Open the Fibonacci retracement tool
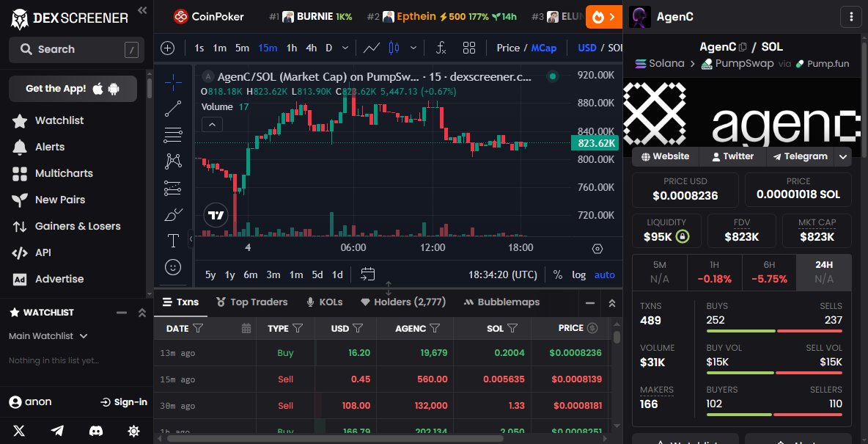The height and width of the screenshot is (444, 868). coord(173,135)
